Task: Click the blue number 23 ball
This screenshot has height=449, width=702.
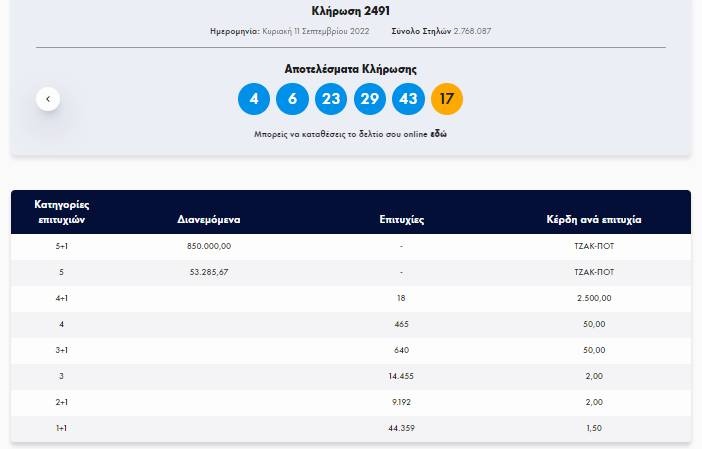Action: [x=331, y=100]
